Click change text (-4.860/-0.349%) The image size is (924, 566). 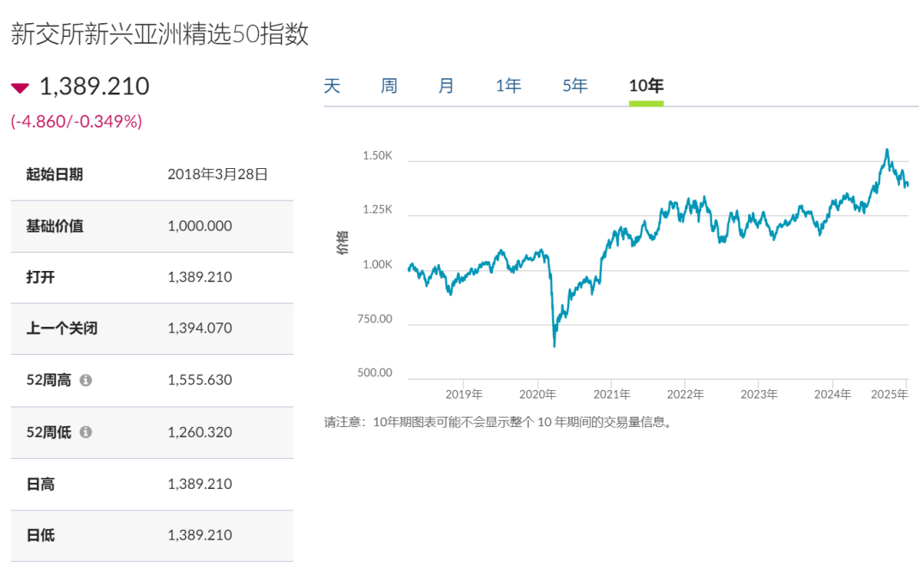click(76, 122)
